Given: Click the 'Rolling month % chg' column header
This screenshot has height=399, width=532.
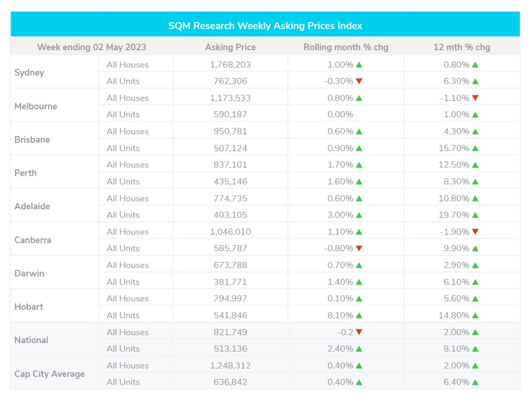Looking at the screenshot, I should click(346, 47).
